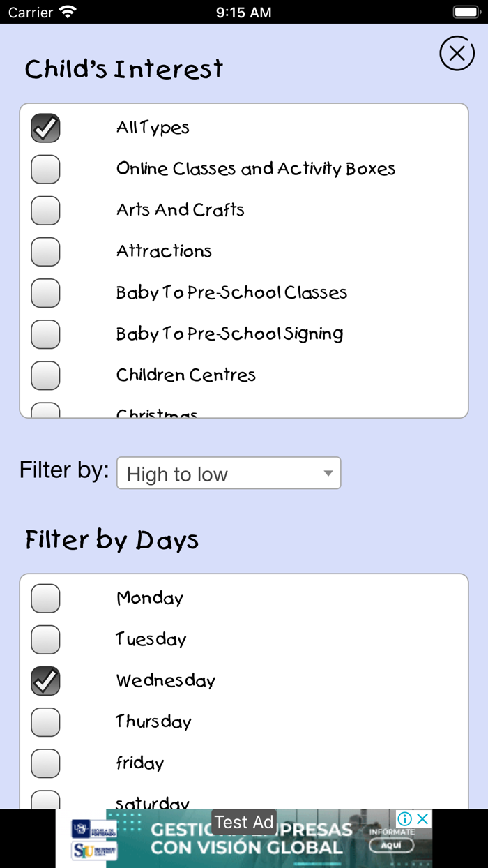This screenshot has height=868, width=488.
Task: Enable the Monday day filter
Action: (45, 598)
